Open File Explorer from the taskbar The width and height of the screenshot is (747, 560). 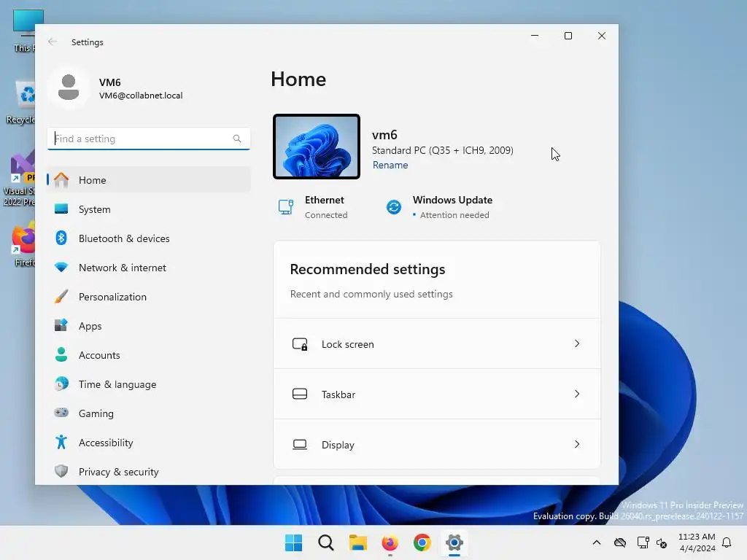pos(357,542)
